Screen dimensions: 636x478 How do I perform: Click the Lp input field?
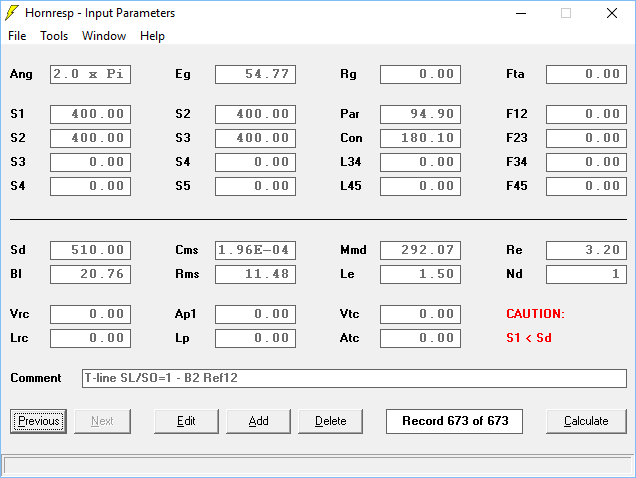(256, 338)
